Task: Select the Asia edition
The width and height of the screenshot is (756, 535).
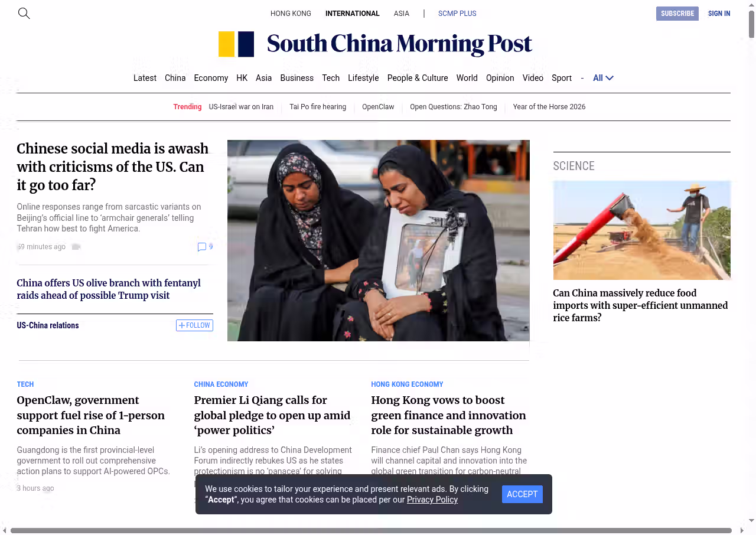Action: [401, 14]
